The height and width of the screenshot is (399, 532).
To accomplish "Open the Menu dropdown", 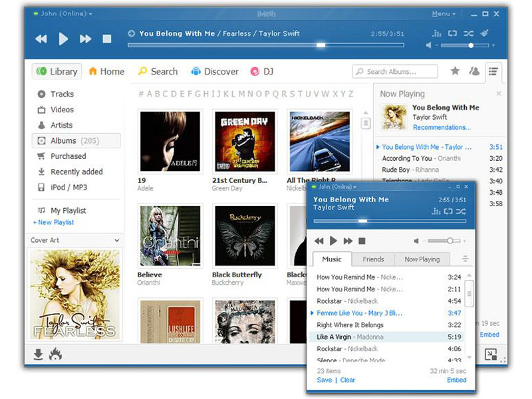I will 444,14.
